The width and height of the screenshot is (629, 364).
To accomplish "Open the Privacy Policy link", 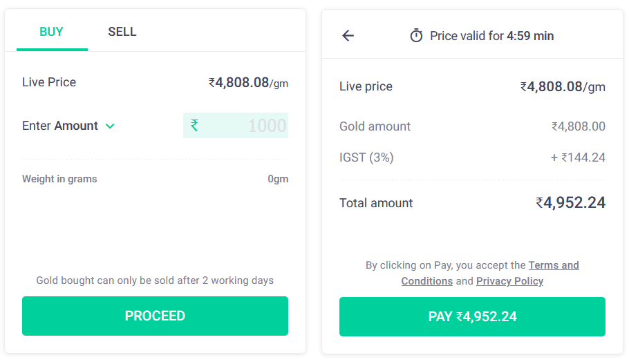I will [x=509, y=281].
